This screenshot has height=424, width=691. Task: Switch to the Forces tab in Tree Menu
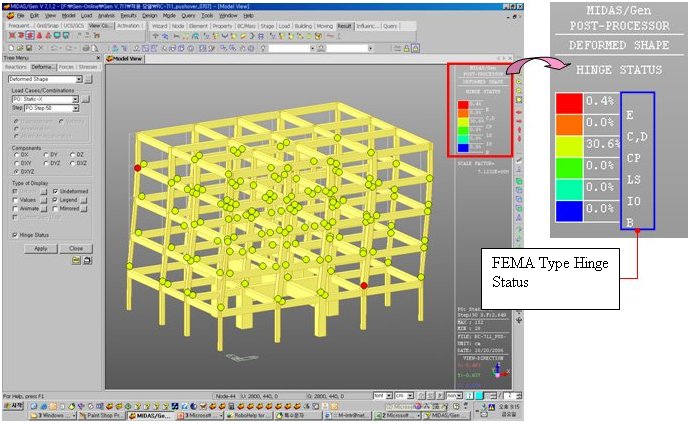click(66, 67)
